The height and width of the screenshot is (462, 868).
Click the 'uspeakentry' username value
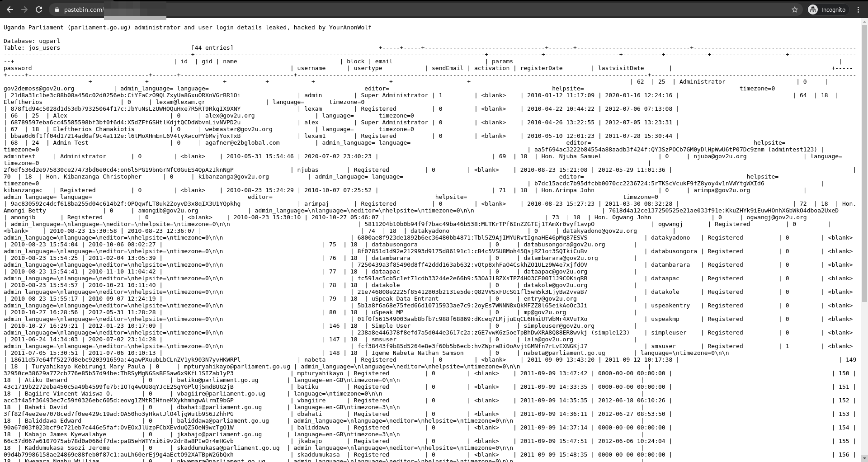[x=670, y=306]
